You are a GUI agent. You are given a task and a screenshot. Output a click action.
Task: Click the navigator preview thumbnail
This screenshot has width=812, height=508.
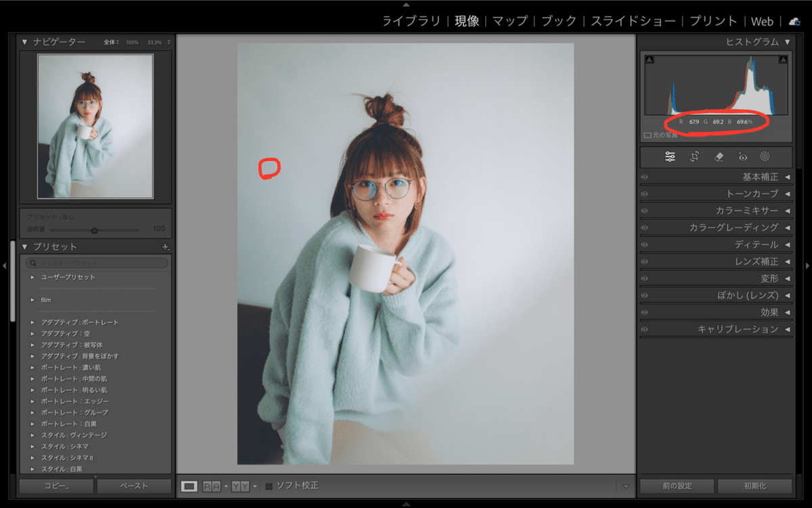coord(95,127)
